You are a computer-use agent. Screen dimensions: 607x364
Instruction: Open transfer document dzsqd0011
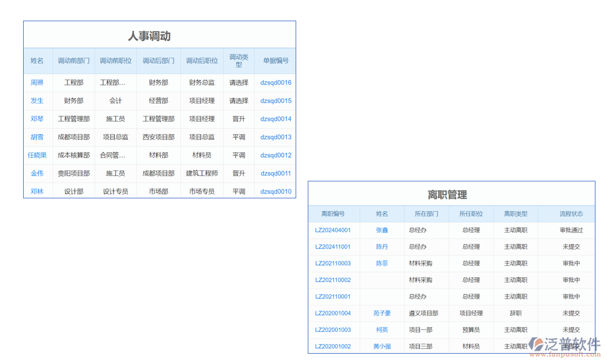click(276, 174)
